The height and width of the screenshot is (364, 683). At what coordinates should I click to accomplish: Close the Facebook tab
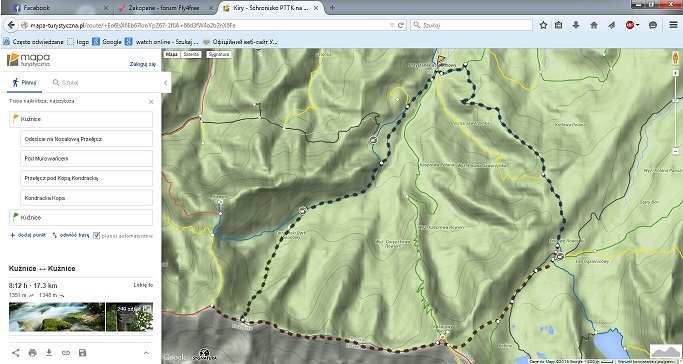point(106,8)
